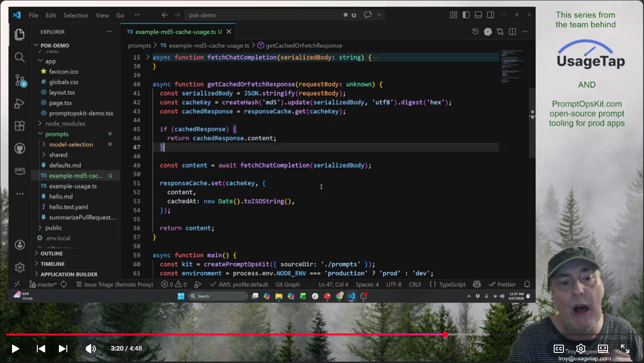Play the video
644x363 pixels.
click(x=15, y=349)
